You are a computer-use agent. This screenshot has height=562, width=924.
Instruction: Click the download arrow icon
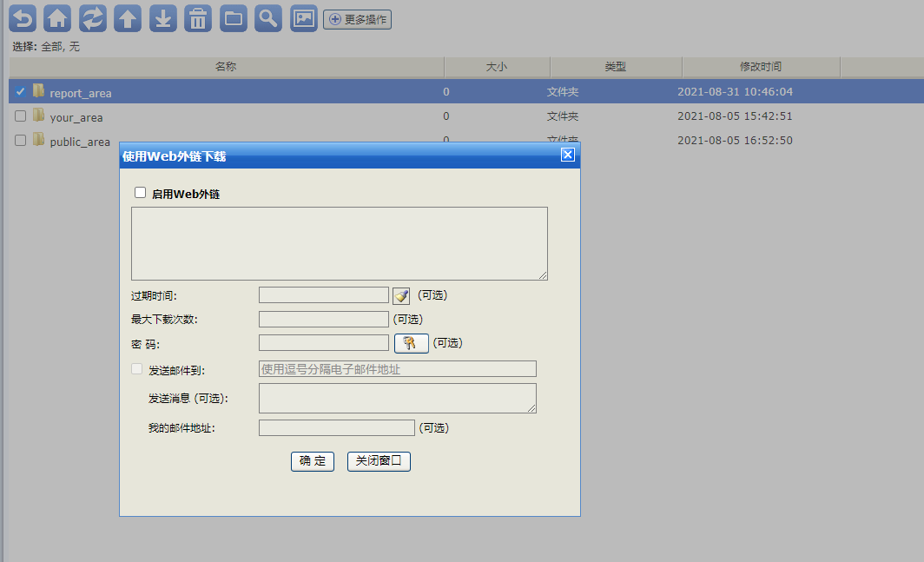pos(162,18)
